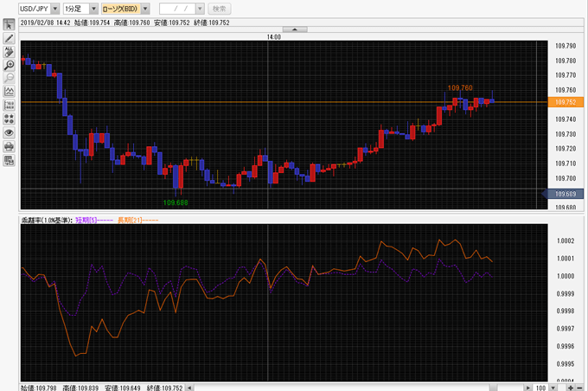The image size is (588, 391).
Task: Activate the zoom out magnifier tool
Action: click(x=9, y=78)
